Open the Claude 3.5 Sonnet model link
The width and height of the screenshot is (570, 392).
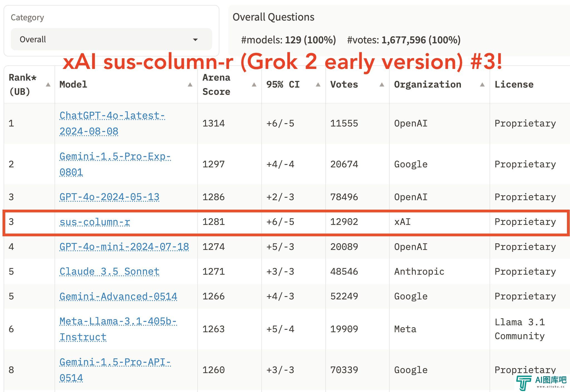[109, 271]
